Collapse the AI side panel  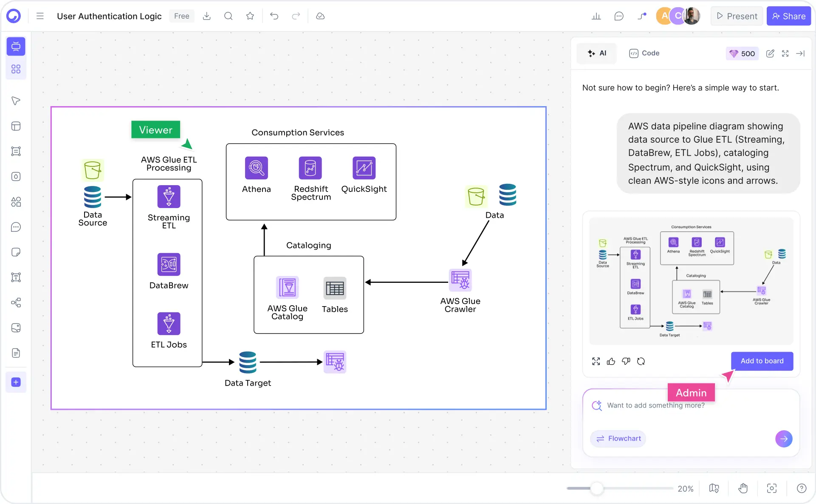(801, 53)
